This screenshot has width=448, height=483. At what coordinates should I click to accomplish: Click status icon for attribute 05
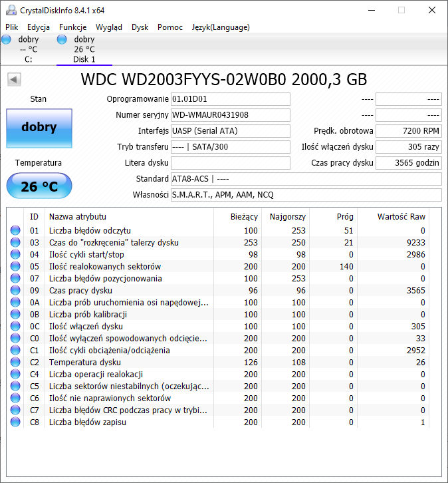15,267
